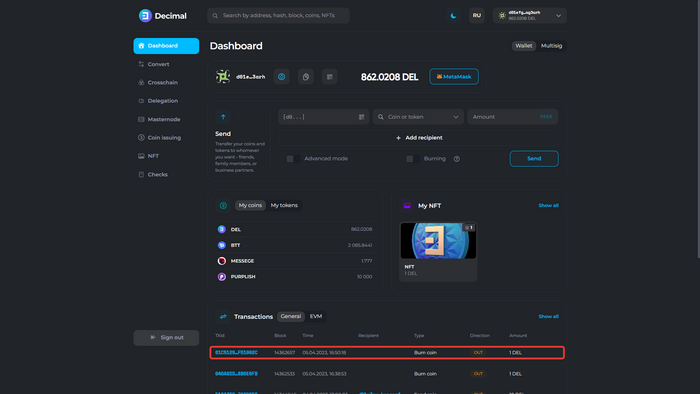The width and height of the screenshot is (700, 394).
Task: Open the NFT thumbnail image
Action: click(x=438, y=241)
